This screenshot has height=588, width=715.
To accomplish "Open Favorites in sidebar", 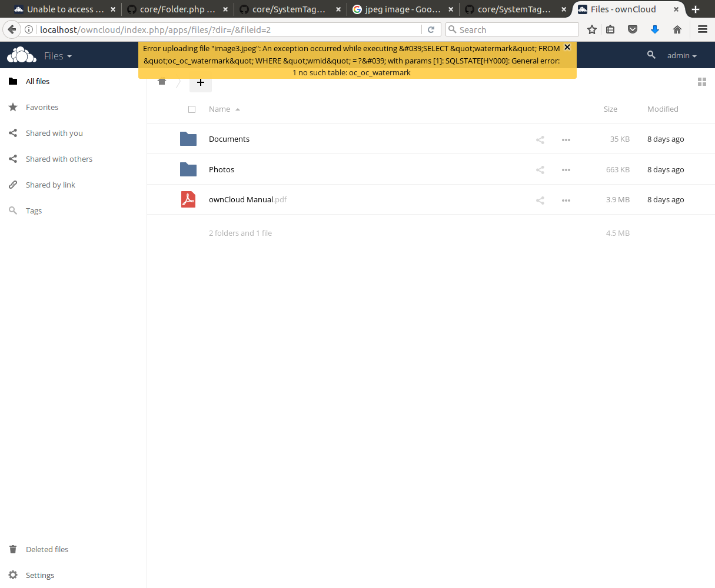I will [x=73, y=107].
